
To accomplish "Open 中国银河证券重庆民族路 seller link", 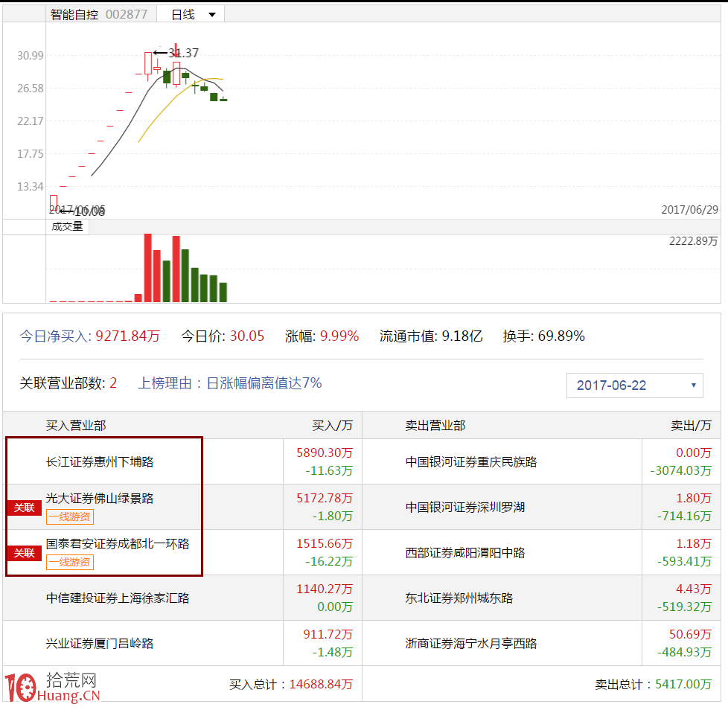I will tap(470, 462).
